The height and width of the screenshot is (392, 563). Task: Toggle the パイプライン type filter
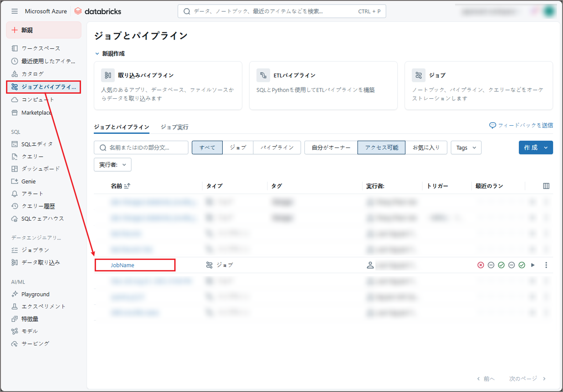277,148
